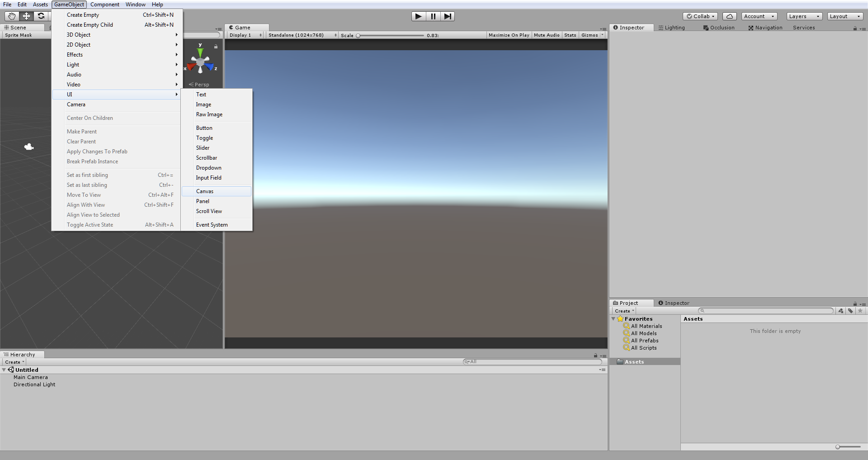
Task: Click the cloud services icon
Action: [729, 16]
